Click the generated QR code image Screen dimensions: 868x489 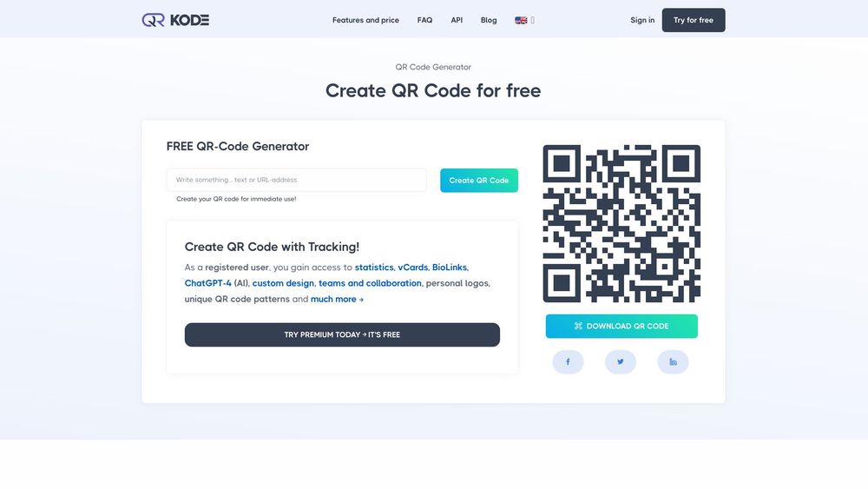(621, 224)
